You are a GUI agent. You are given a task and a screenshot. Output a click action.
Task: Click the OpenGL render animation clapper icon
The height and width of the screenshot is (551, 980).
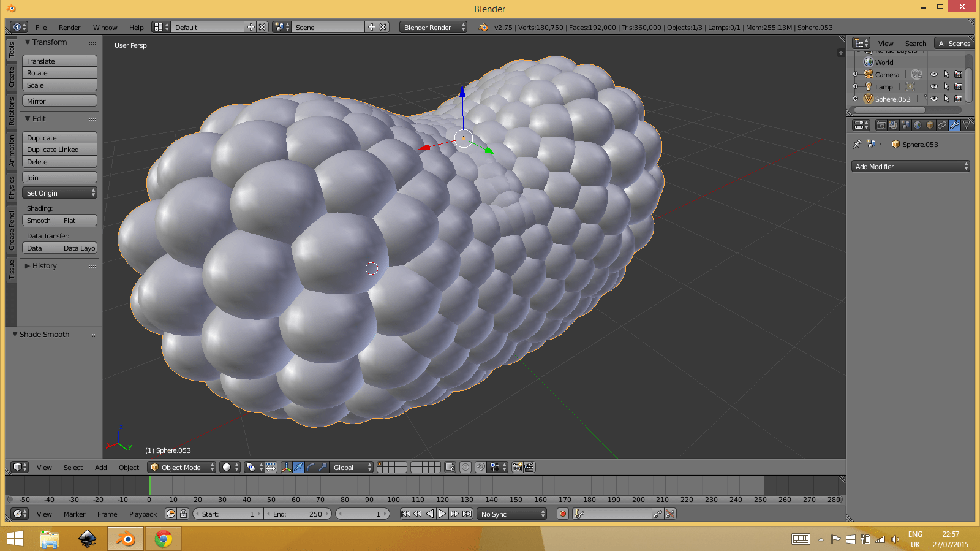click(x=530, y=467)
